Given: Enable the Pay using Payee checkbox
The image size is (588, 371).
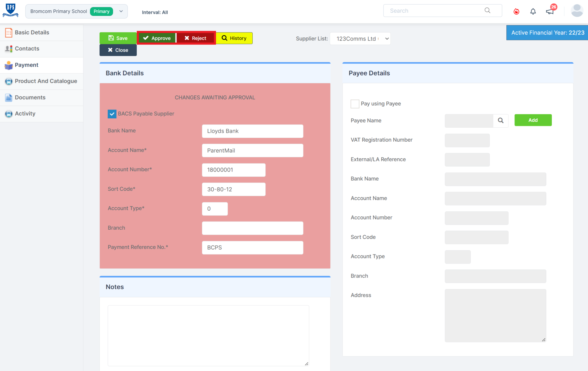Looking at the screenshot, I should click(x=355, y=104).
